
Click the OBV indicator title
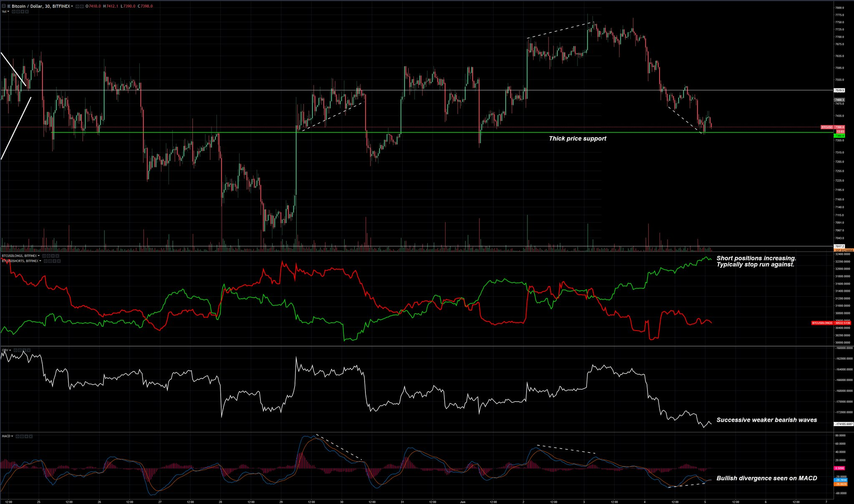pos(5,350)
